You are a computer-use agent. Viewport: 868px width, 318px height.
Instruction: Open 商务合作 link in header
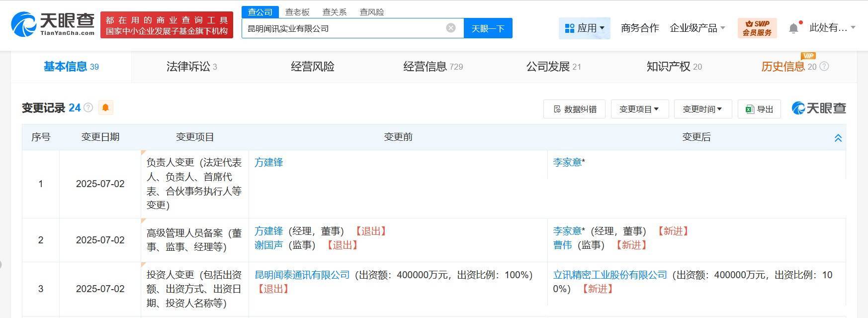640,28
